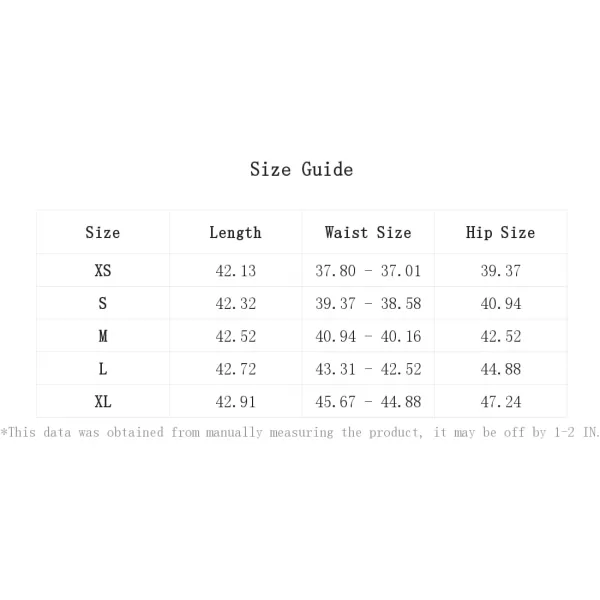Click the hip size value 39.37
The height and width of the screenshot is (600, 600).
(501, 271)
